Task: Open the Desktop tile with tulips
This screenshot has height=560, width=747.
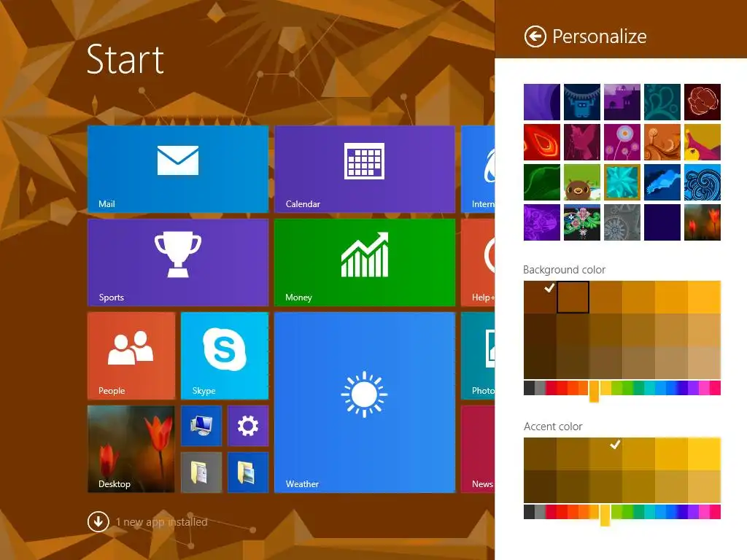Action: tap(131, 449)
